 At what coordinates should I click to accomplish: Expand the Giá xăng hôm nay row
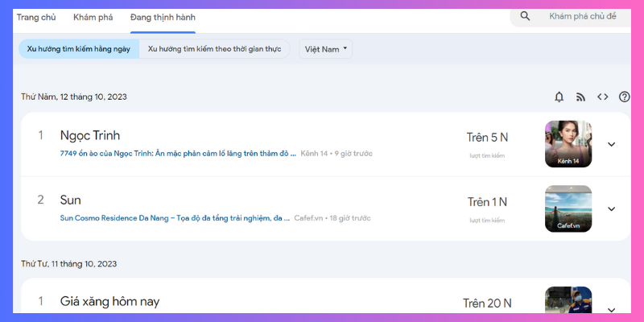pyautogui.click(x=612, y=310)
